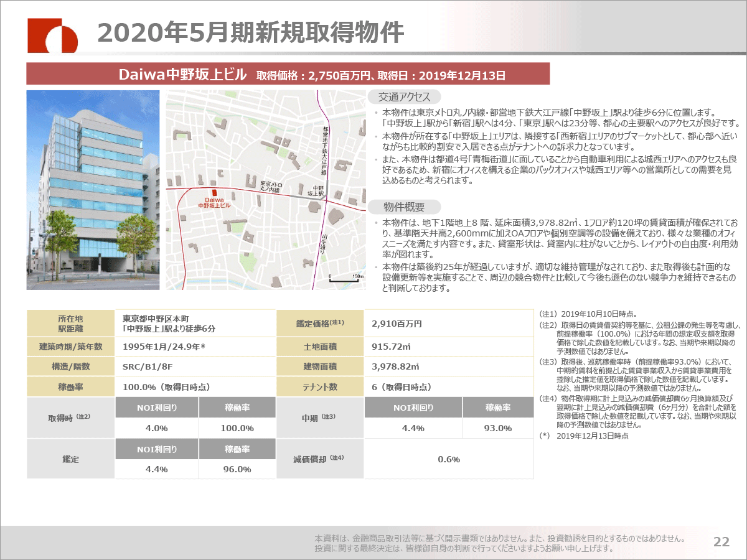This screenshot has width=747, height=560.
Task: Click the page number 22
Action: coord(721,542)
